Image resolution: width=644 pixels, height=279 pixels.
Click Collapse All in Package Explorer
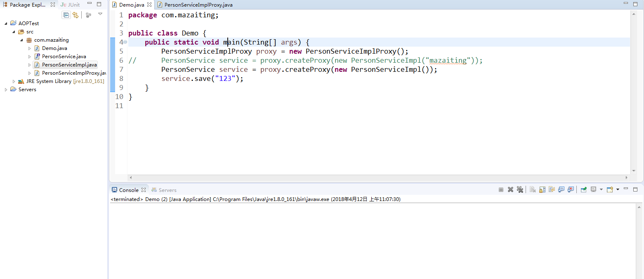66,15
